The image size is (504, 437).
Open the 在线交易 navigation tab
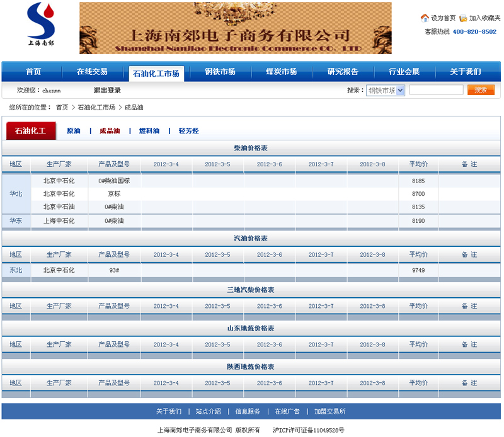92,71
